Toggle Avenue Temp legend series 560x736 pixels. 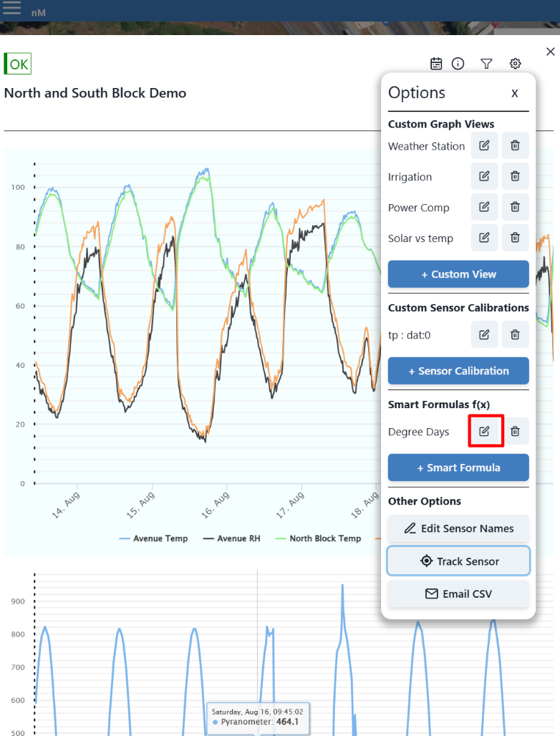pyautogui.click(x=153, y=538)
